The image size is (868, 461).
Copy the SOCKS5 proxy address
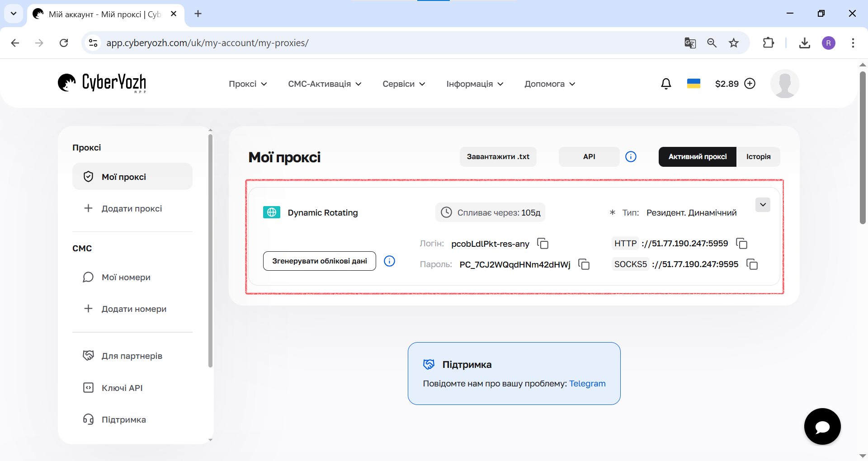tap(752, 264)
